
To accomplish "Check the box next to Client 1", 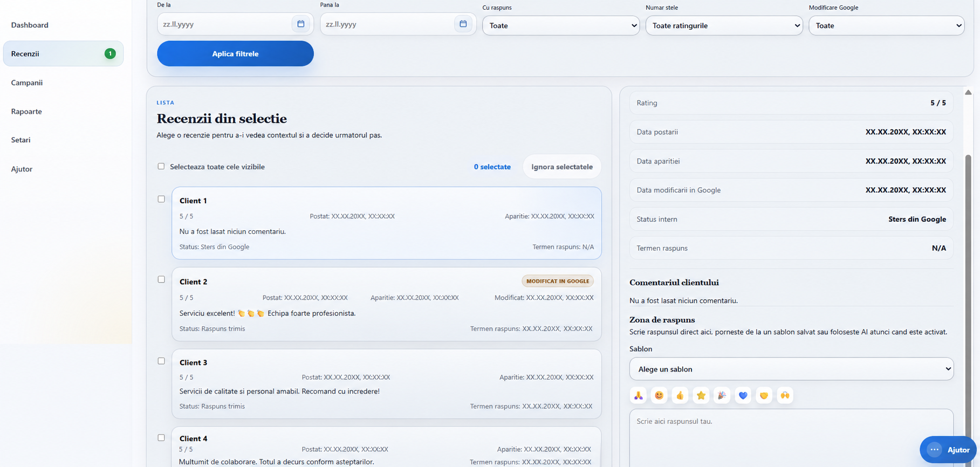I will (x=161, y=199).
